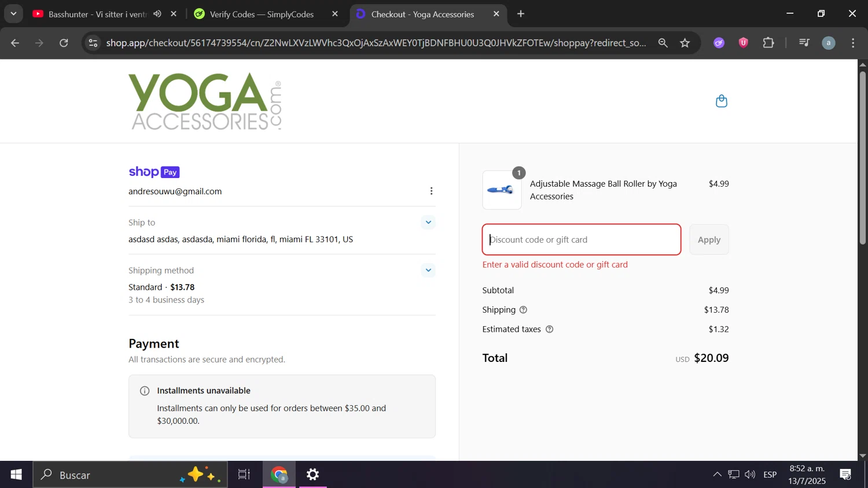Open the Settings gear on the taskbar
Image resolution: width=868 pixels, height=488 pixels.
point(313,475)
